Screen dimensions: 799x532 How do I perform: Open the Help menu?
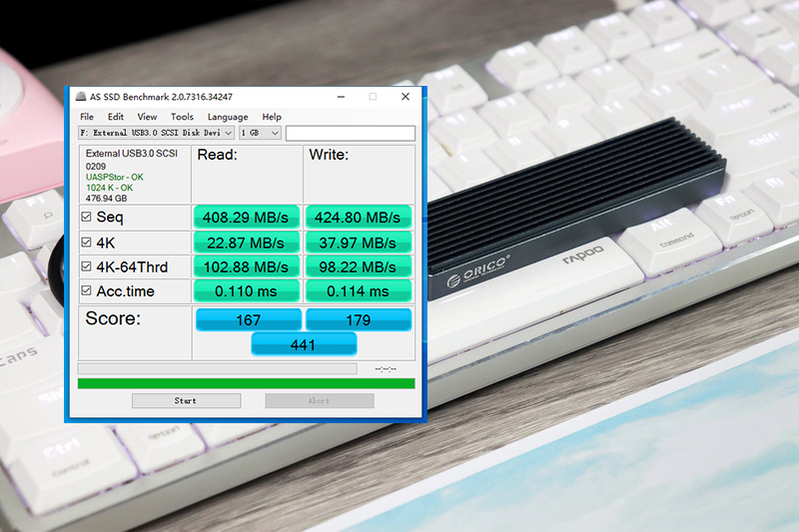(x=272, y=117)
